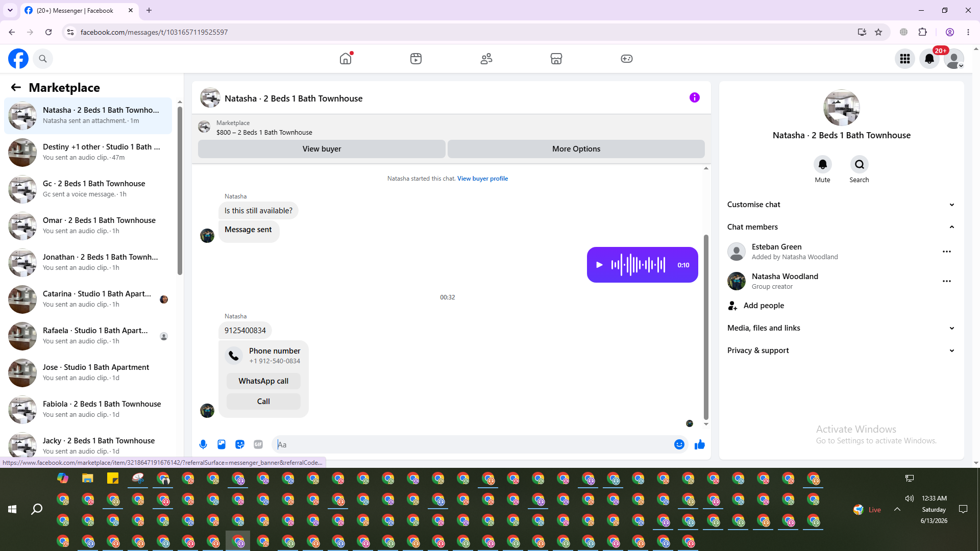
Task: Expand Privacy & support section
Action: coord(842,350)
